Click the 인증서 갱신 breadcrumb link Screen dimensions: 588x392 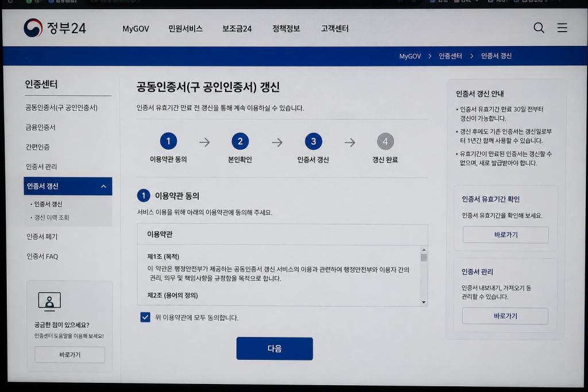(x=496, y=56)
